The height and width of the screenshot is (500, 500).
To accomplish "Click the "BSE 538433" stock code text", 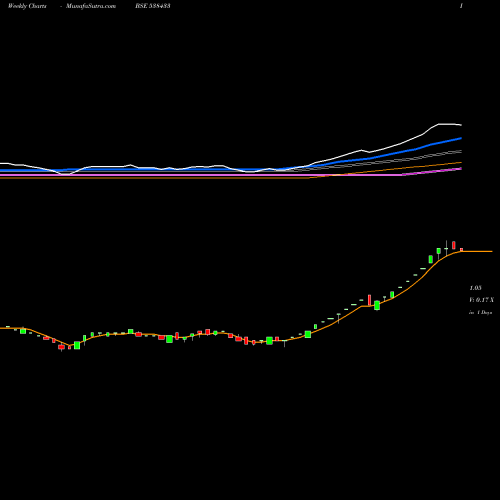I will 153,6.
